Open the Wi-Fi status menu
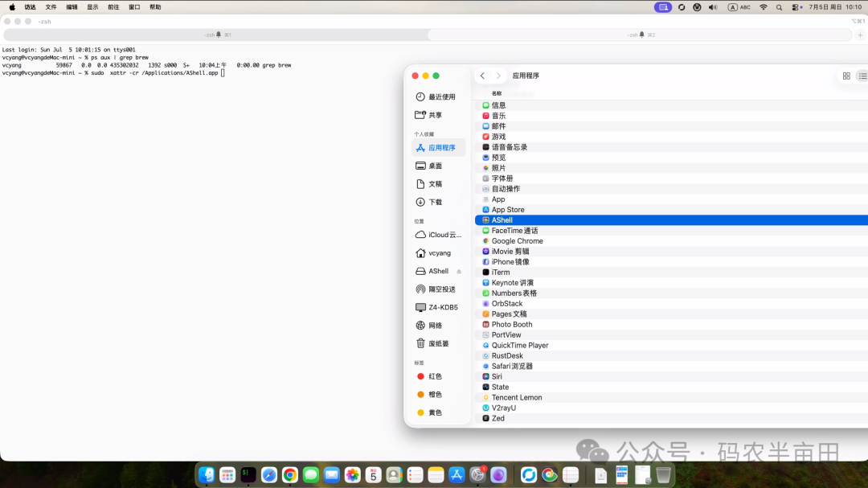This screenshot has height=488, width=868. 764,7
